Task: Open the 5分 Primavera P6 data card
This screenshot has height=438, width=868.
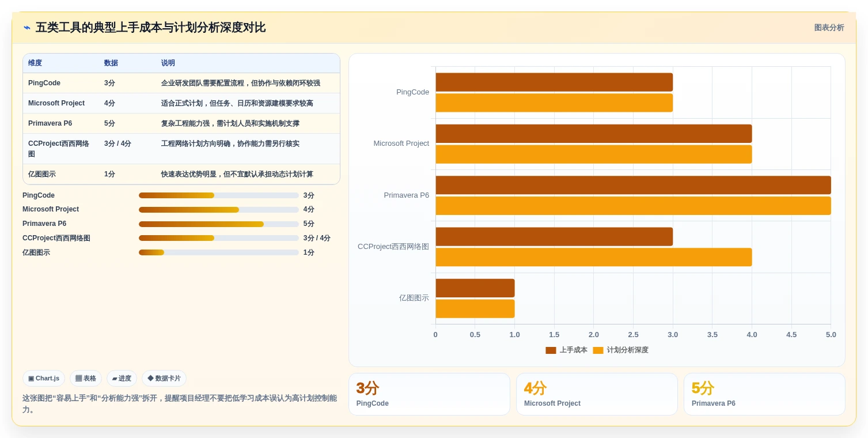Action: click(764, 394)
